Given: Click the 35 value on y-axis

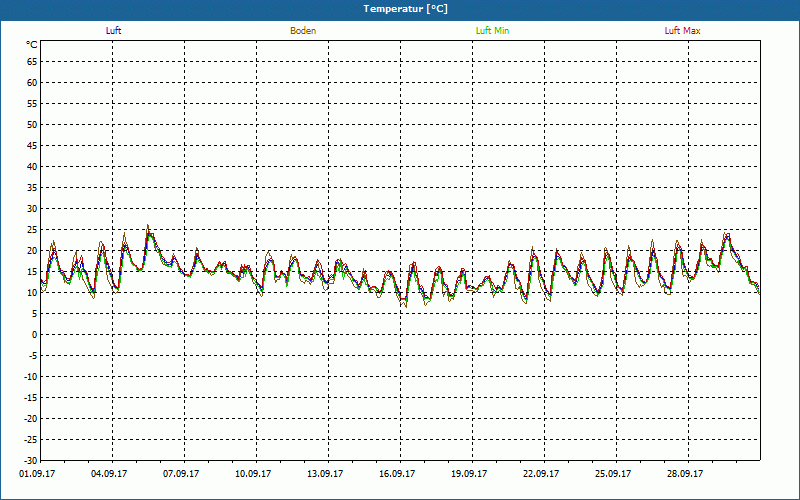Looking at the screenshot, I should (32, 188).
